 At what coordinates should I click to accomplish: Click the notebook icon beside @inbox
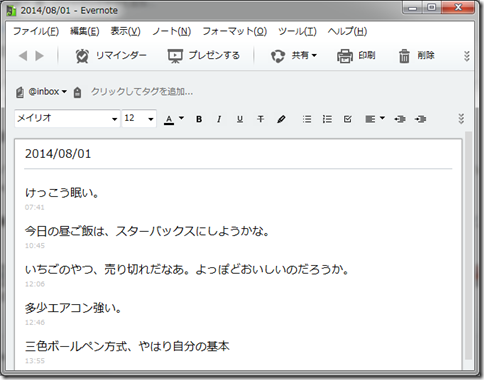pyautogui.click(x=20, y=92)
